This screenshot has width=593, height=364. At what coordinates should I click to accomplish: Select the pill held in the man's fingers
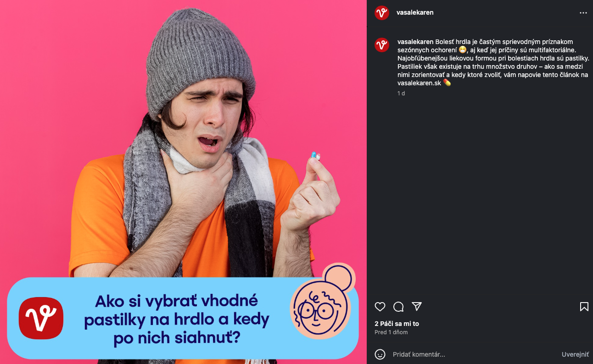pos(315,155)
